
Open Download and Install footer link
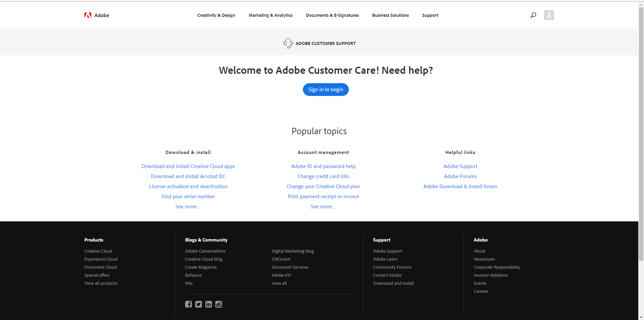point(393,283)
